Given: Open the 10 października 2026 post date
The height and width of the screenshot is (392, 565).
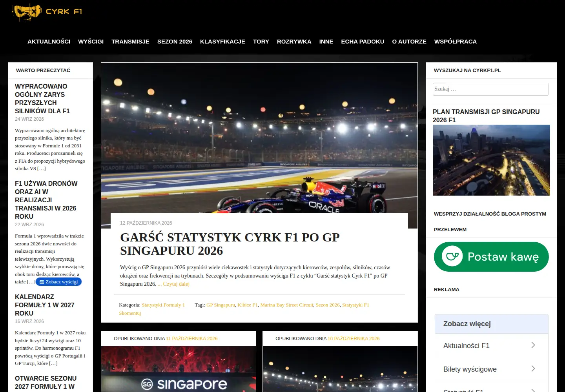Looking at the screenshot, I should click(x=354, y=339).
